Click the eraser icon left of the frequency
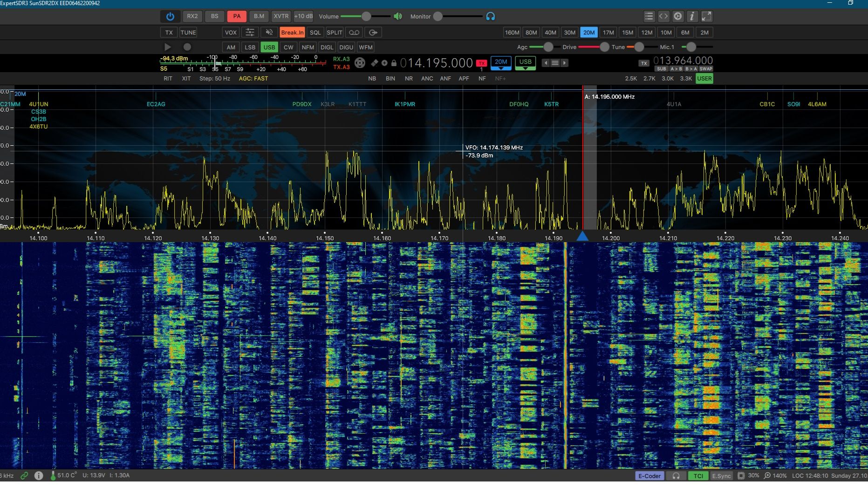This screenshot has width=868, height=488. click(375, 63)
